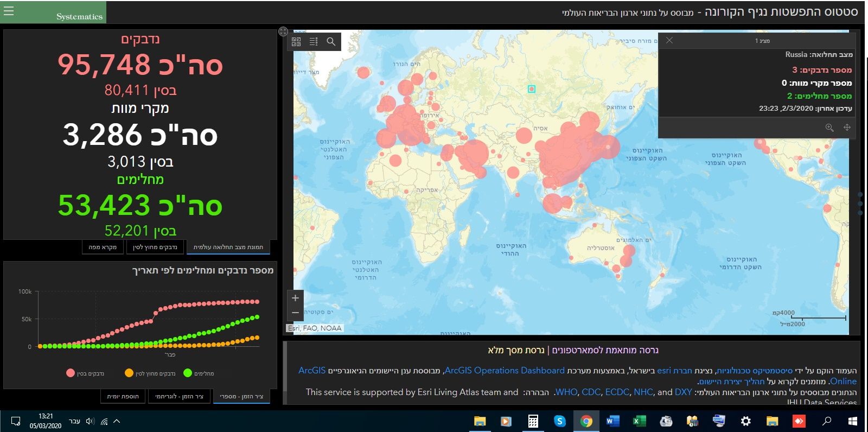
Task: Click the chart title מספר נדבקים ומחלימים לפי תאריך
Action: 203,270
